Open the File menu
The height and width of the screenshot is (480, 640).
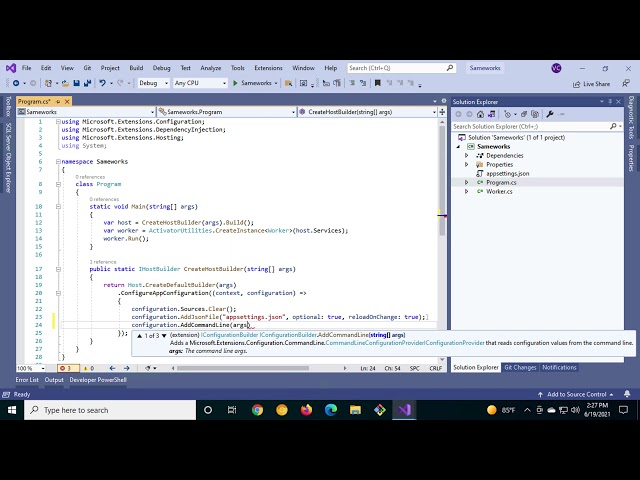(x=27, y=68)
